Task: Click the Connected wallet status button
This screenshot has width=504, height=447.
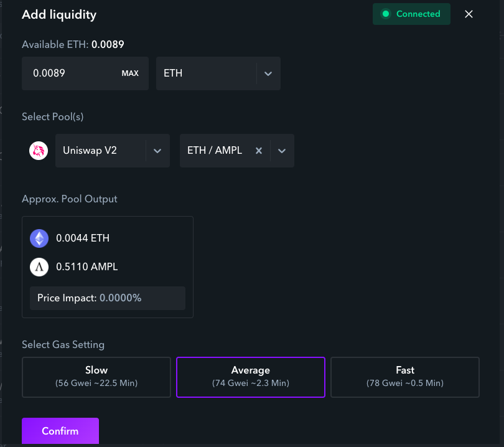Action: click(x=411, y=14)
